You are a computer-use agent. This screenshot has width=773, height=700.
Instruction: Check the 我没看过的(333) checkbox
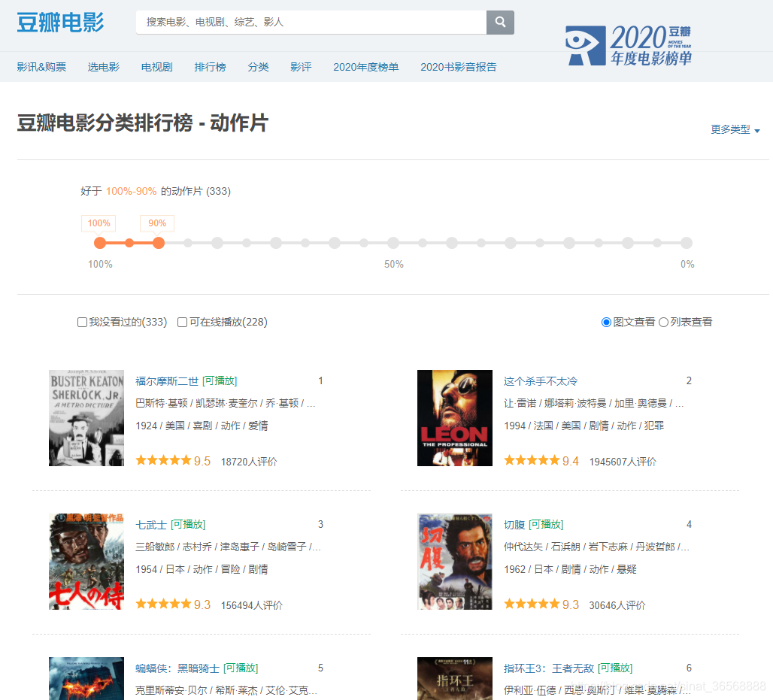click(82, 322)
